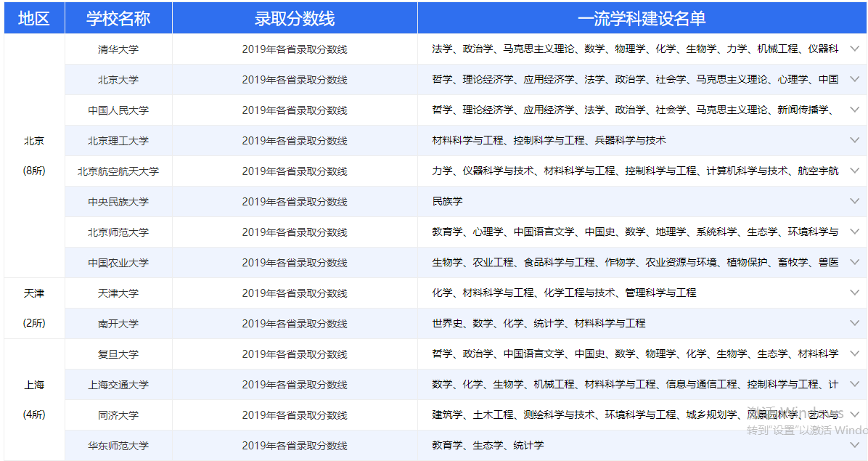Viewport: 868px width, 461px height.
Task: Open 2019 score lines for 同济大学
Action: tap(295, 415)
